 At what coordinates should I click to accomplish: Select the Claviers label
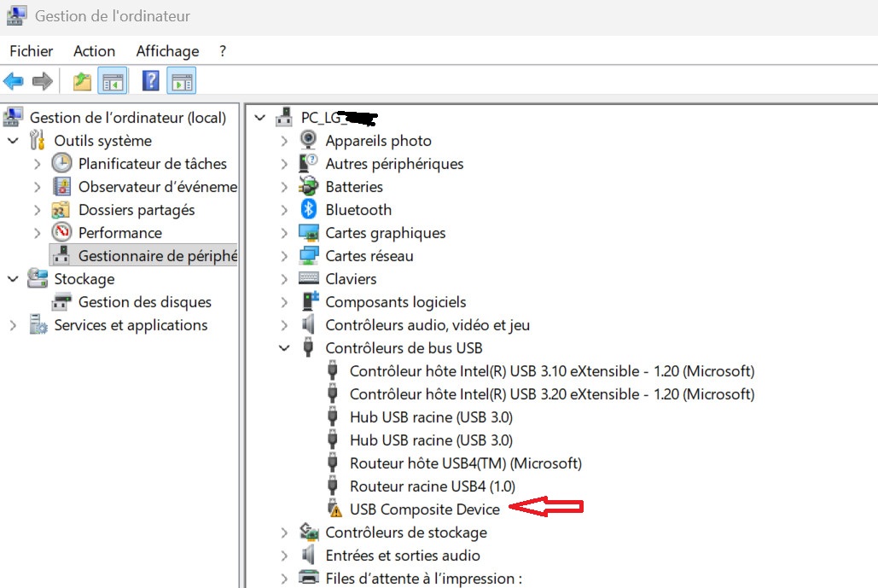pyautogui.click(x=351, y=279)
